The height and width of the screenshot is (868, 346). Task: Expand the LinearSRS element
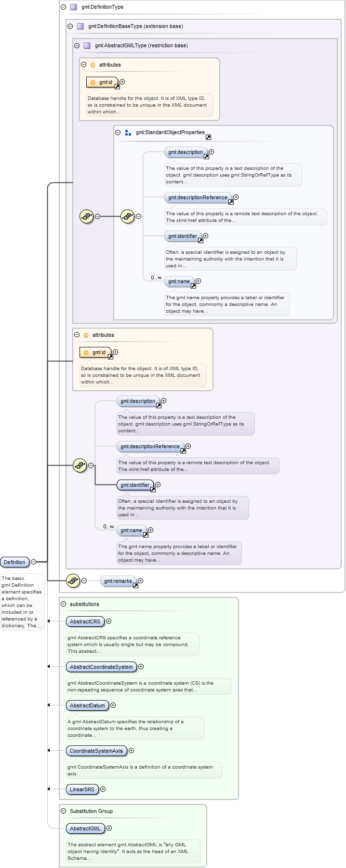(x=103, y=789)
